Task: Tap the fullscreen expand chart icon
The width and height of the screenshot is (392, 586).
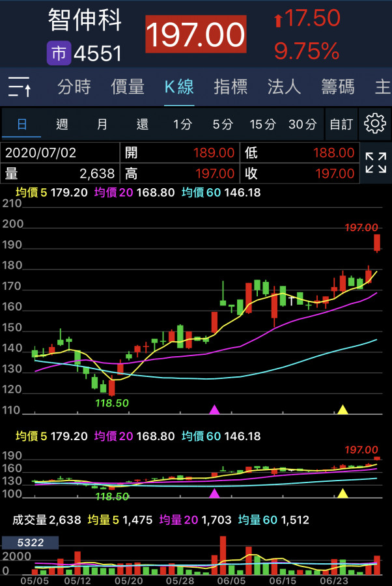Action: pyautogui.click(x=375, y=163)
